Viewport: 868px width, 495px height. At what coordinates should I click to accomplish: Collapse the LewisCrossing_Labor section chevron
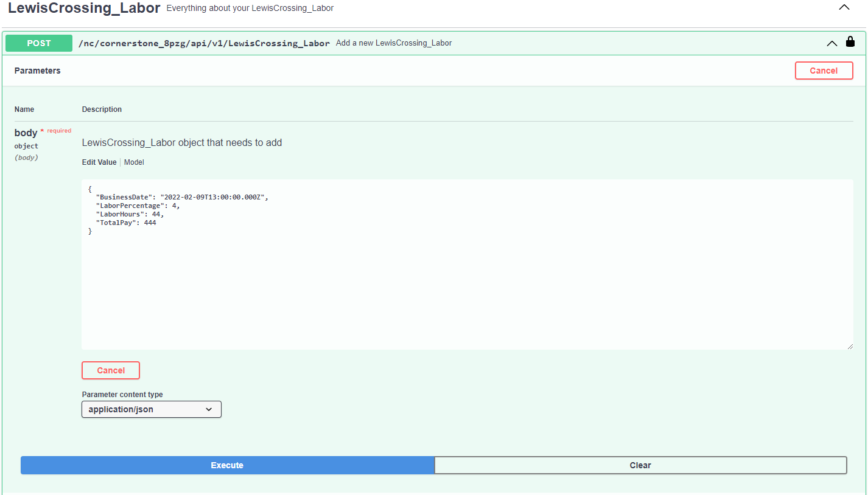pos(844,7)
